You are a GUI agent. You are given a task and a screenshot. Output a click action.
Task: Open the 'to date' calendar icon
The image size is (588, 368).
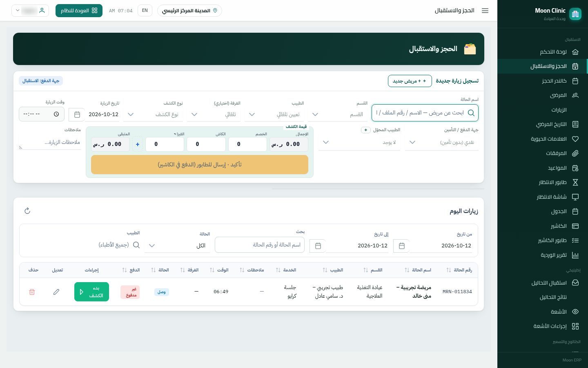coord(318,246)
